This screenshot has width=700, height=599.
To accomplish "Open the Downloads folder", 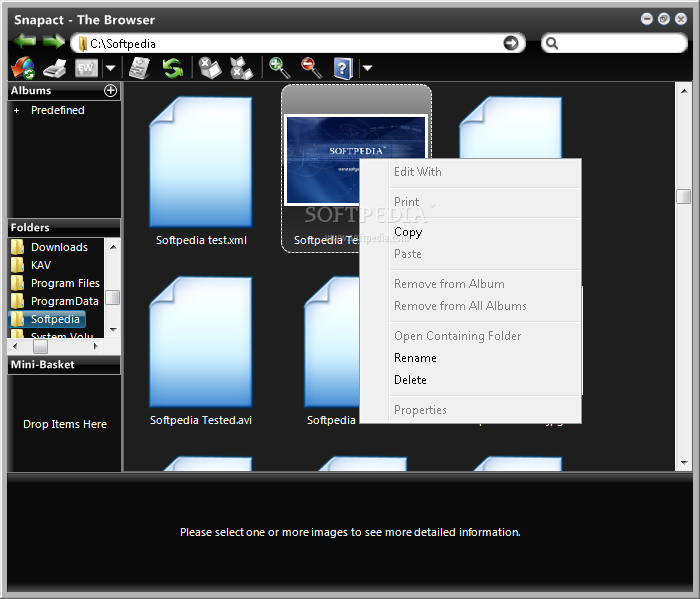I will pyautogui.click(x=59, y=247).
